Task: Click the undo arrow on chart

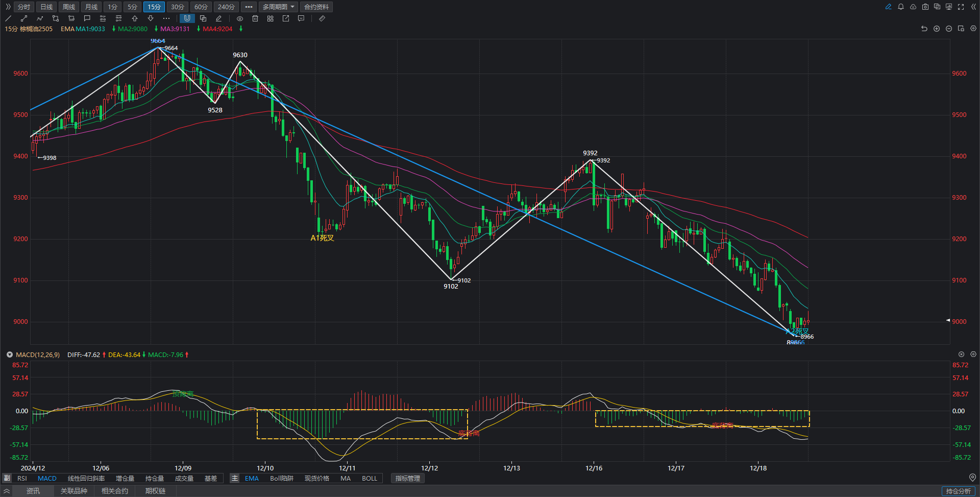Action: point(924,29)
